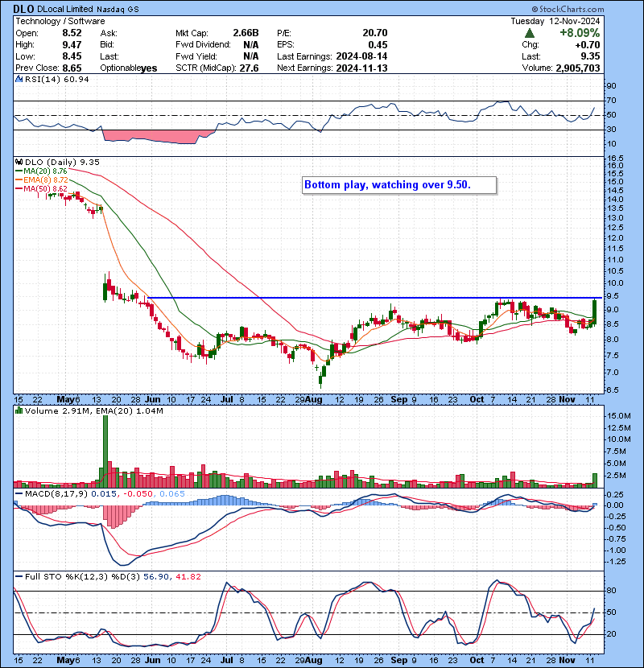Click the Low price 8.45
Screen dimensions: 644x668
click(72, 56)
